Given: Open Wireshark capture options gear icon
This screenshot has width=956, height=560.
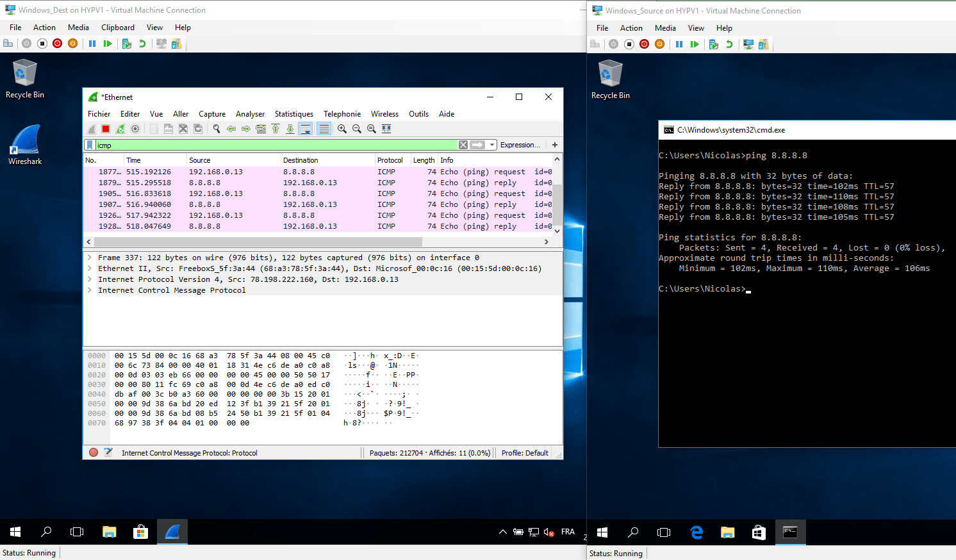Looking at the screenshot, I should pos(135,129).
